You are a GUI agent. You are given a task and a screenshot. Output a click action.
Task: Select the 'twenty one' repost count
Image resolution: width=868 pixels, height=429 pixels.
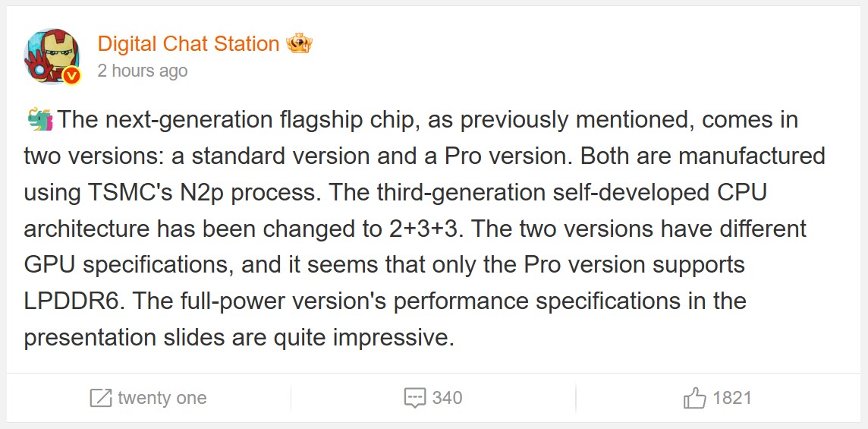click(x=162, y=398)
